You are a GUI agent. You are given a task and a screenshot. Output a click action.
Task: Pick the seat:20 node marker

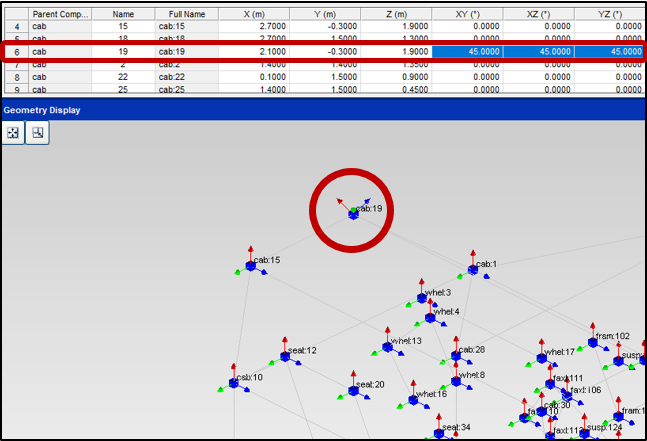(x=353, y=390)
